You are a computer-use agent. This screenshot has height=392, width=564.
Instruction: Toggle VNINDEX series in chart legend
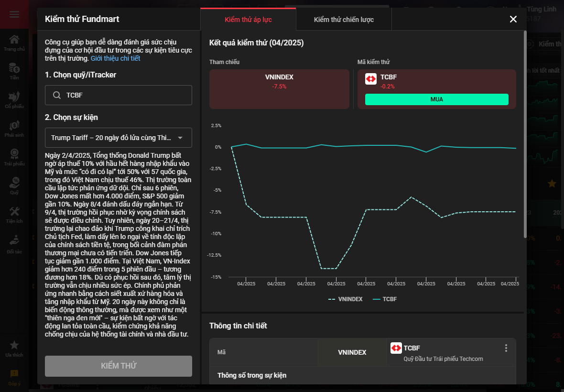345,299
